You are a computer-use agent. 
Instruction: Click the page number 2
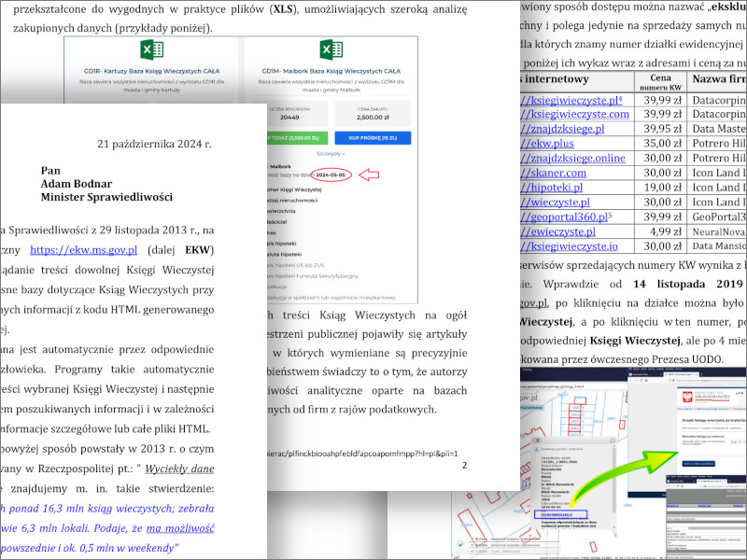coord(464,465)
